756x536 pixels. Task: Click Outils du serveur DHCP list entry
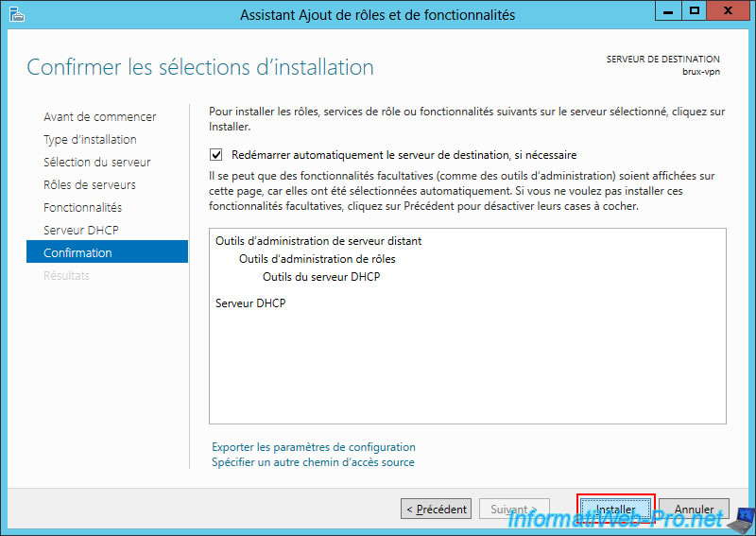321,277
